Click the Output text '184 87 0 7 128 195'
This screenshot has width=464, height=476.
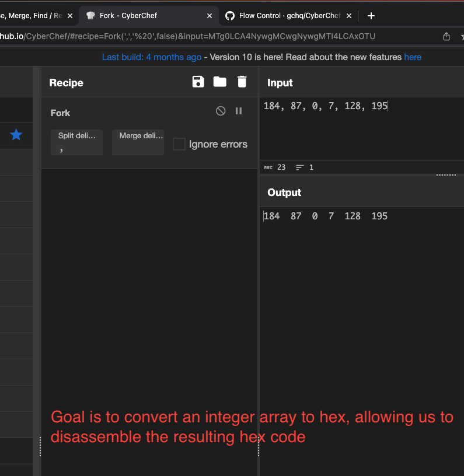click(326, 216)
